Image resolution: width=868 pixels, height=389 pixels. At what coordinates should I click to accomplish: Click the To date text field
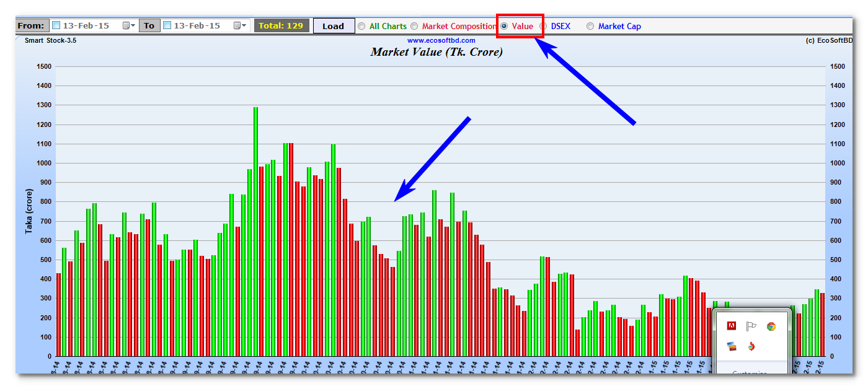pyautogui.click(x=201, y=26)
